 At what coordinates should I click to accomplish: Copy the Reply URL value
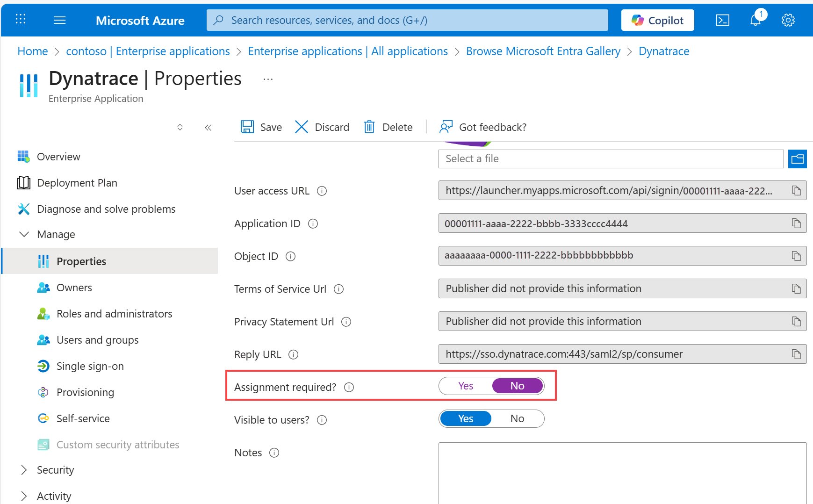(x=796, y=354)
